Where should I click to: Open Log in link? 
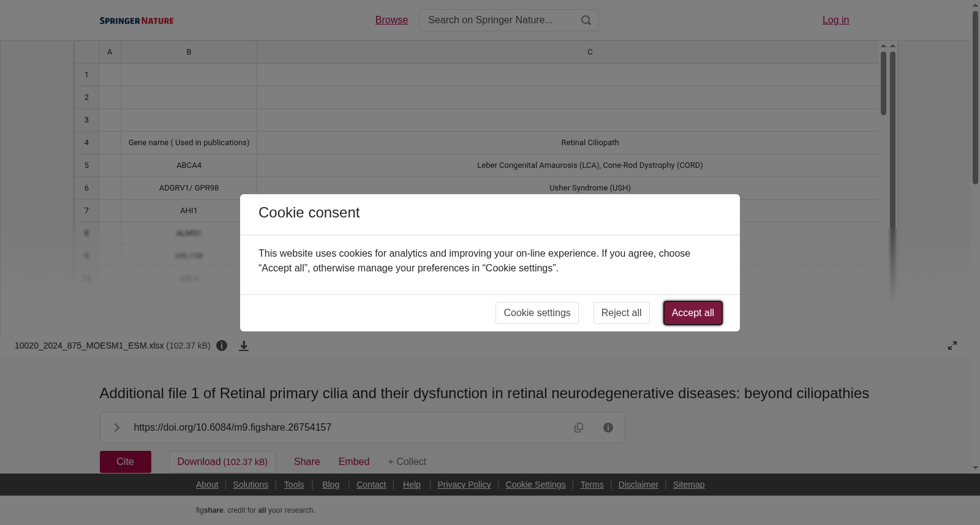835,20
